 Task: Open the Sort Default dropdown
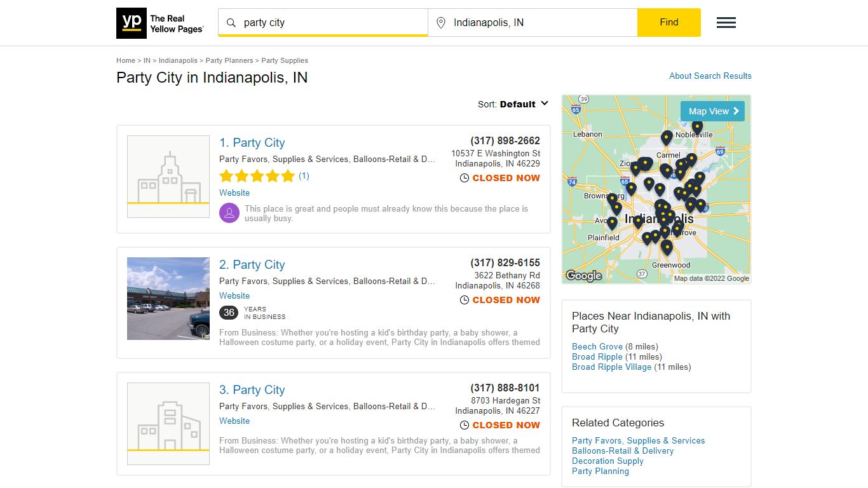513,104
